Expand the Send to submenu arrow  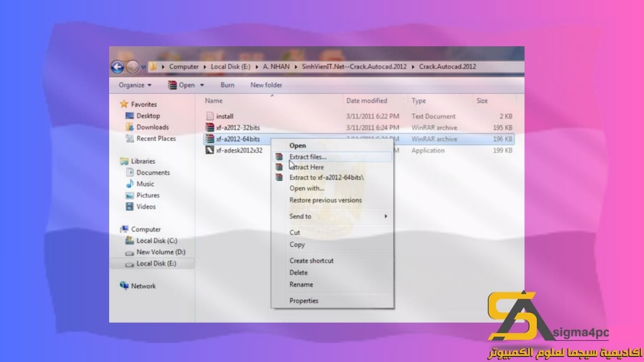tap(386, 216)
